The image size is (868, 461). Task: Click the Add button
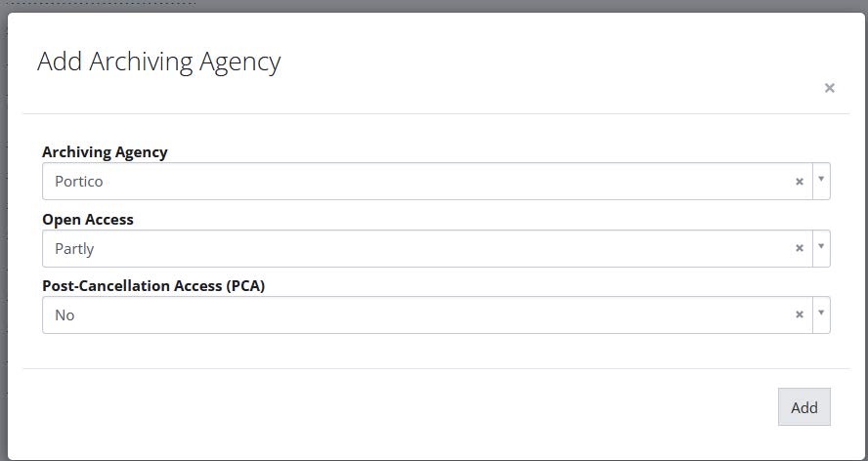coord(803,407)
